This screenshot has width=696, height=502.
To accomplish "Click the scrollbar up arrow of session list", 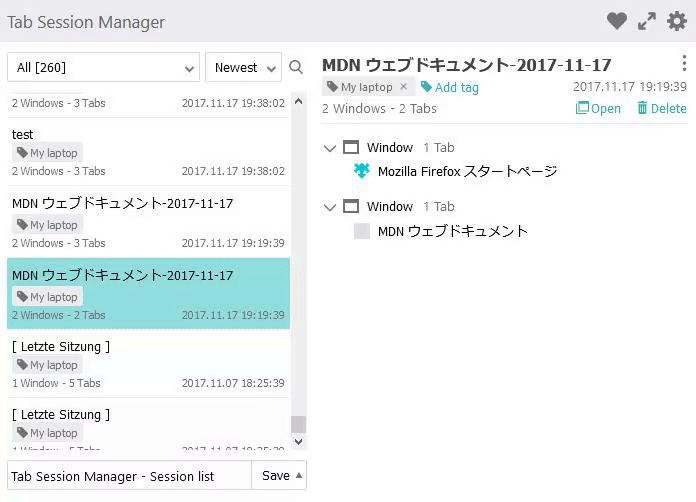I will tap(298, 101).
